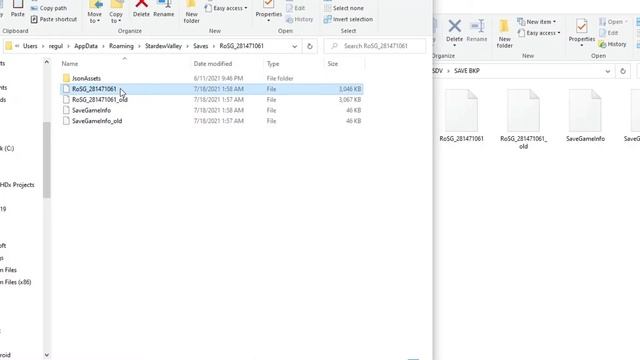Click the navigation pane scrollbar thumb
Image resolution: width=640 pixels, height=360 pixels.
(47, 160)
